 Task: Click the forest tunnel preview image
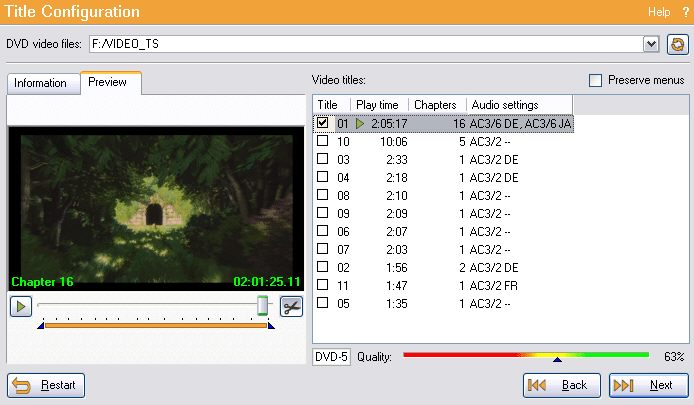tap(156, 208)
